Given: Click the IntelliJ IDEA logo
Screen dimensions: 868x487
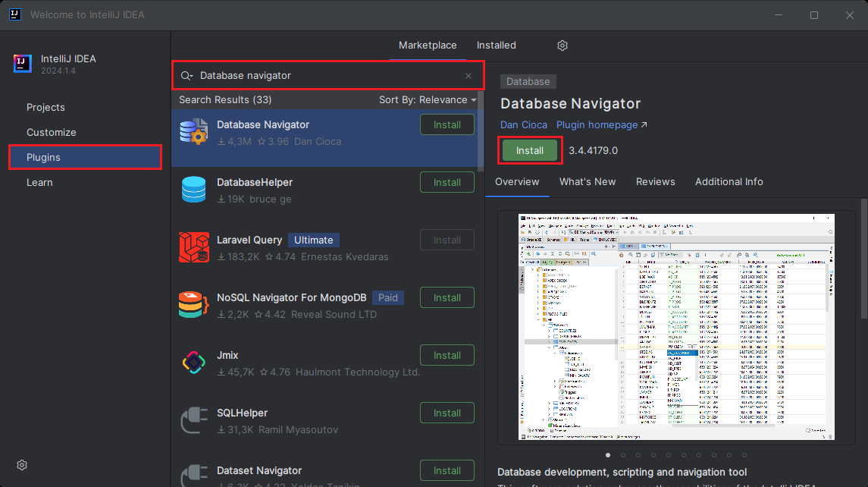Looking at the screenshot, I should coord(22,64).
